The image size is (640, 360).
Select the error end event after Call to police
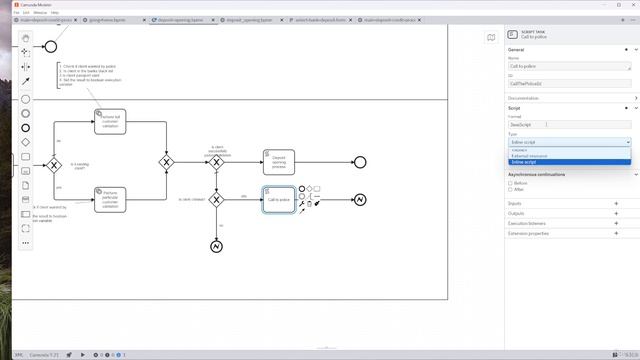360,200
